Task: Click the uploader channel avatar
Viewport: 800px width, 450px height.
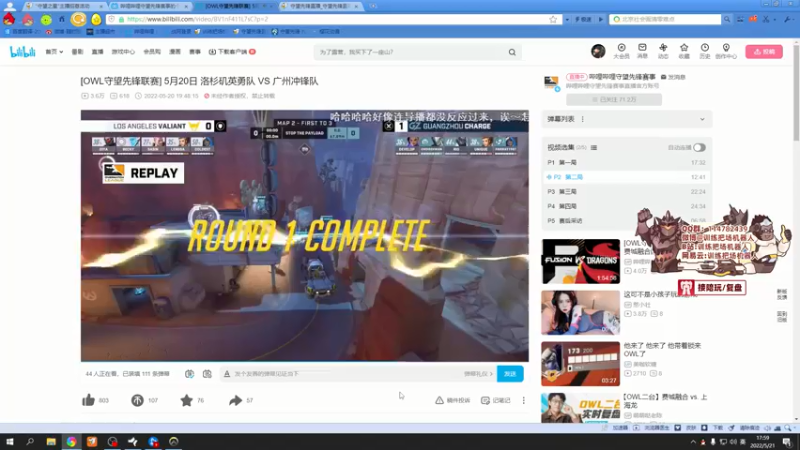Action: click(552, 82)
